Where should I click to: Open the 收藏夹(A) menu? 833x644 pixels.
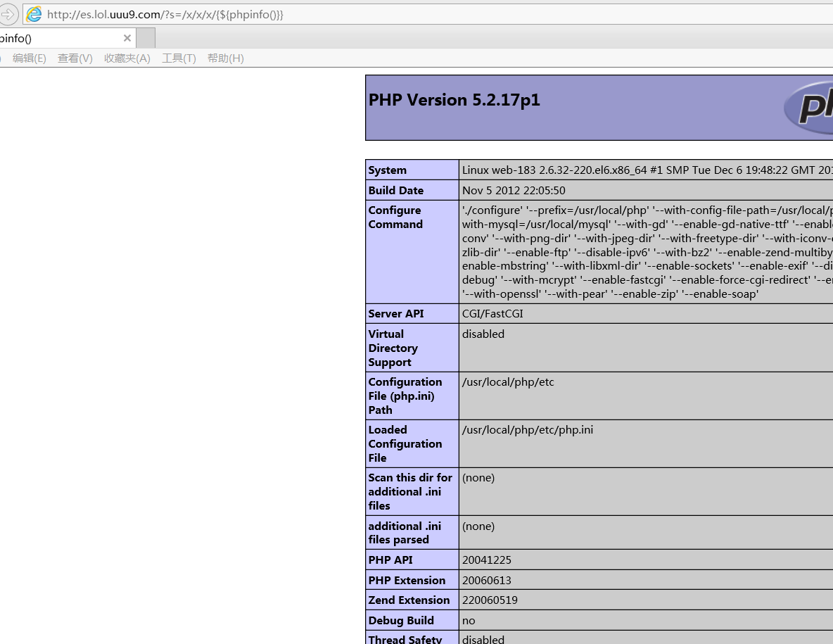pos(127,58)
